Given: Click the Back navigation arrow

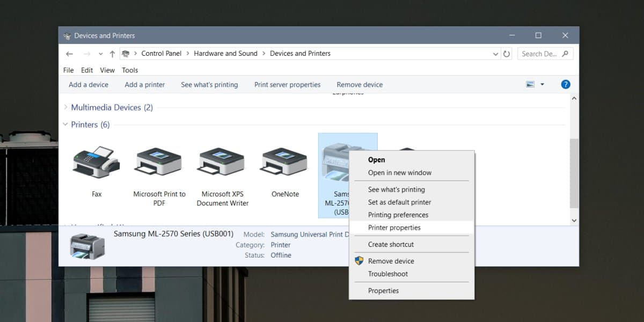Looking at the screenshot, I should click(69, 54).
